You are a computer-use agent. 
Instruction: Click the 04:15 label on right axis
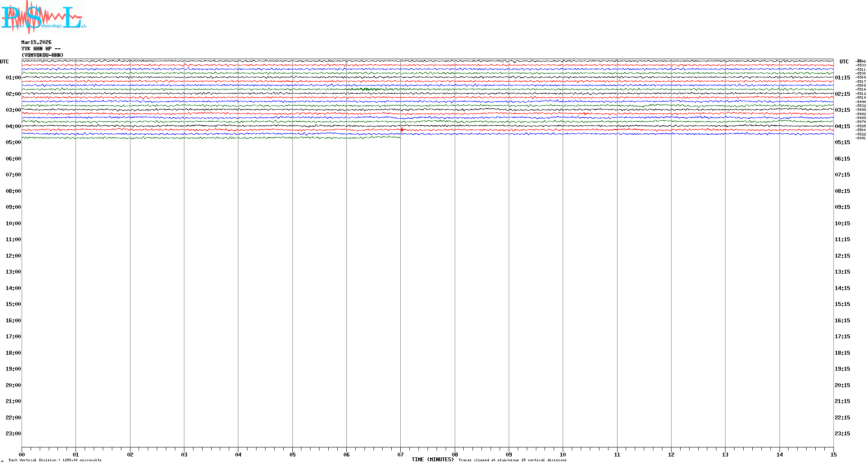tap(842, 126)
